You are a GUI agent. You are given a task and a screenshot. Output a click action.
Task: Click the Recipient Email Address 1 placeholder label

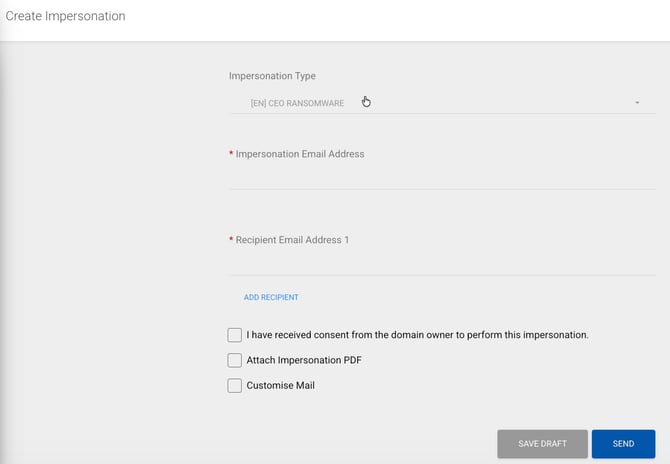(292, 240)
